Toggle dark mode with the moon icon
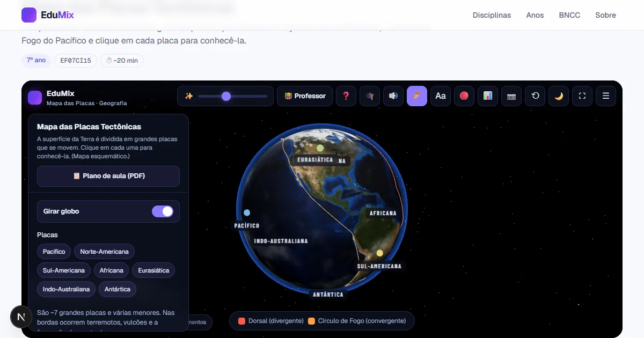The image size is (644, 338). pos(559,96)
